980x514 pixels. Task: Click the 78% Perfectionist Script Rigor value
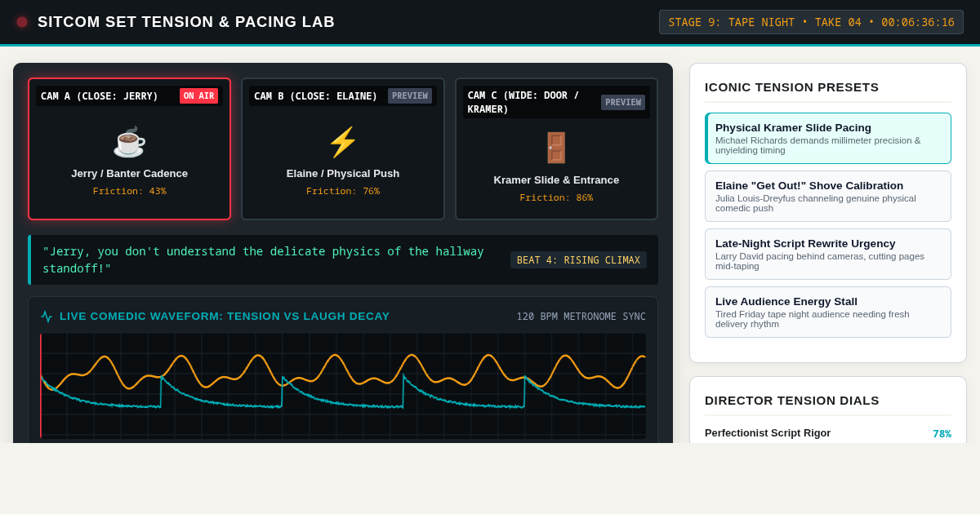[942, 434]
